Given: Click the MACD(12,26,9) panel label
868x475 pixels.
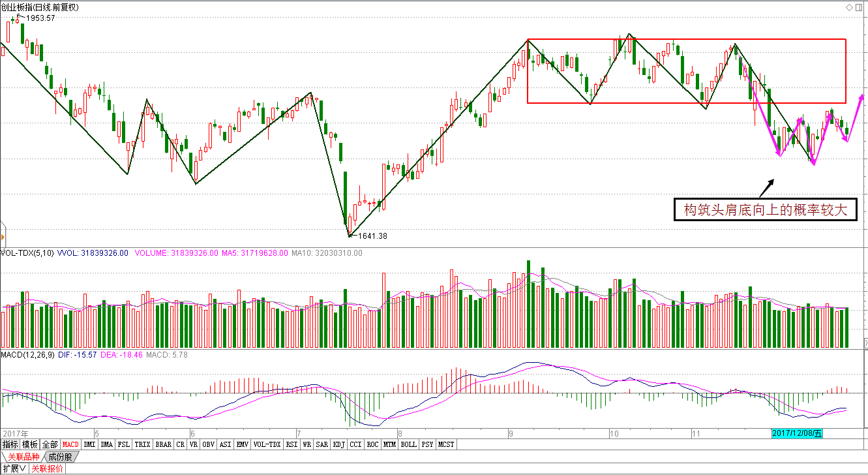Looking at the screenshot, I should [x=27, y=354].
